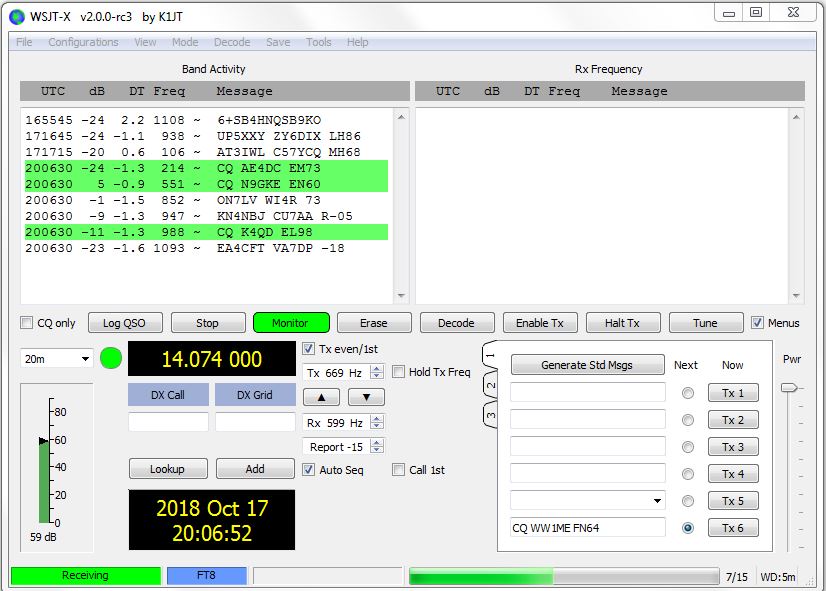
Task: Increment the Rx 599 Hz frequency stepper
Action: [375, 418]
